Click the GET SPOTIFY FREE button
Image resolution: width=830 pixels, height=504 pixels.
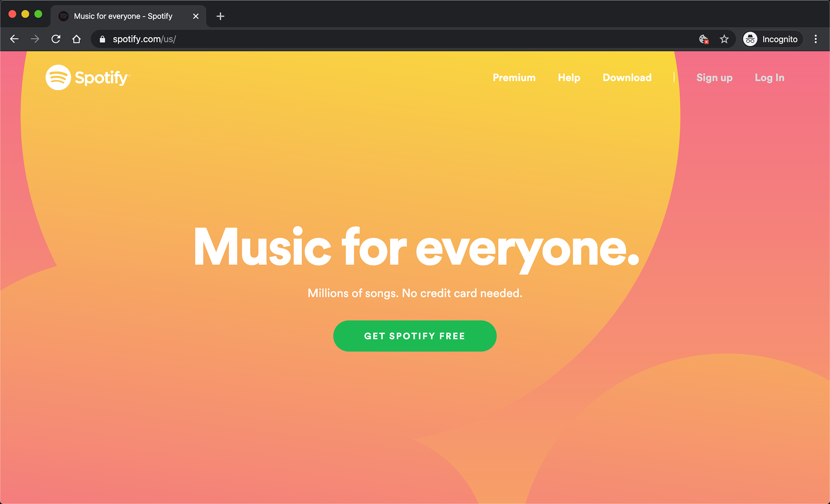415,336
